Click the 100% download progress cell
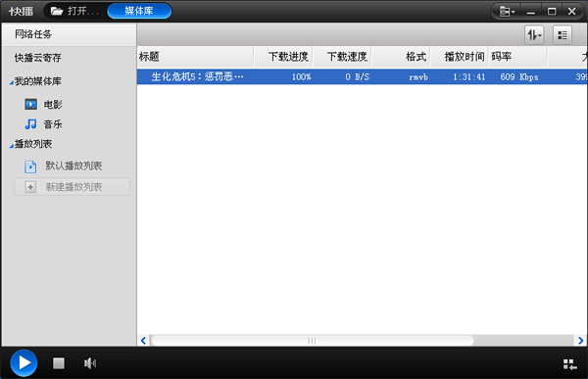 point(302,77)
